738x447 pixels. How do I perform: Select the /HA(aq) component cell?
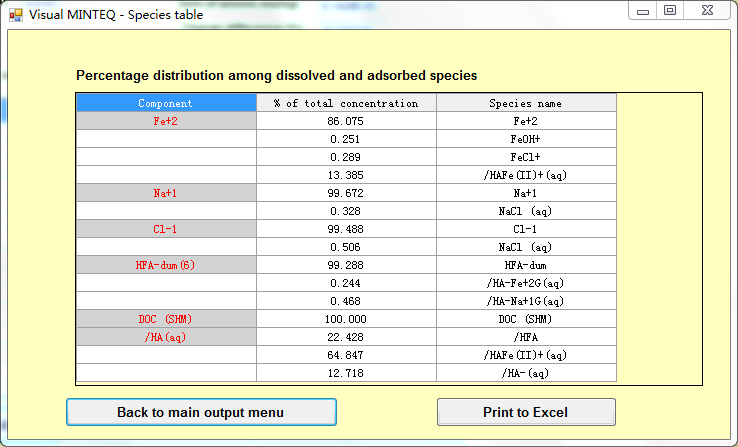[x=166, y=337]
